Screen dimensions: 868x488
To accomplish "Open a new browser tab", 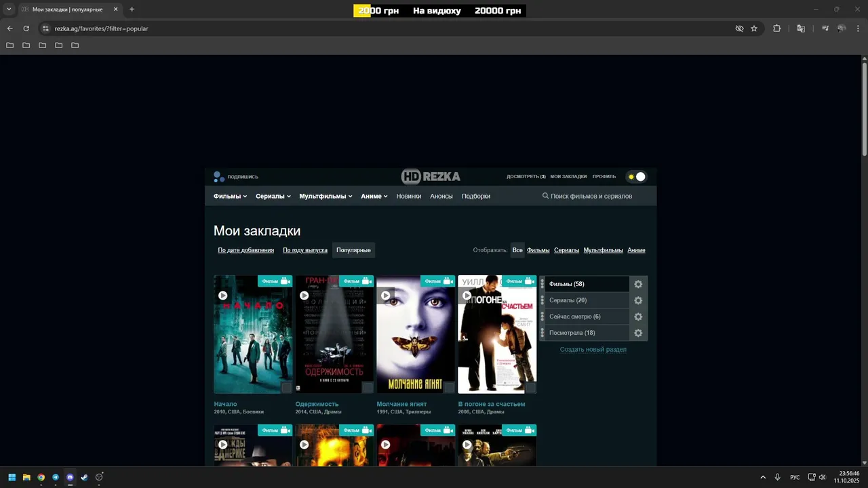I will pyautogui.click(x=132, y=9).
